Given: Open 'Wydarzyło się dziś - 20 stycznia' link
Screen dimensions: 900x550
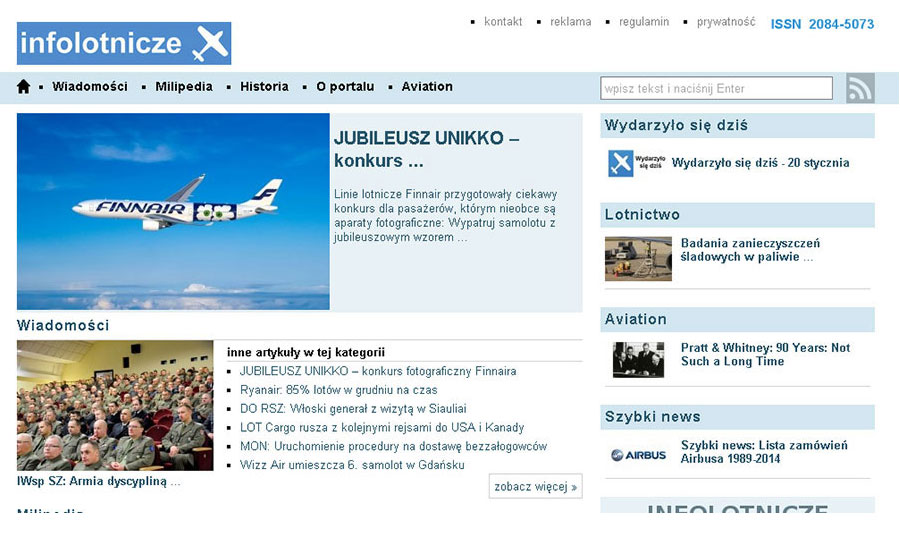Looking at the screenshot, I should 761,163.
